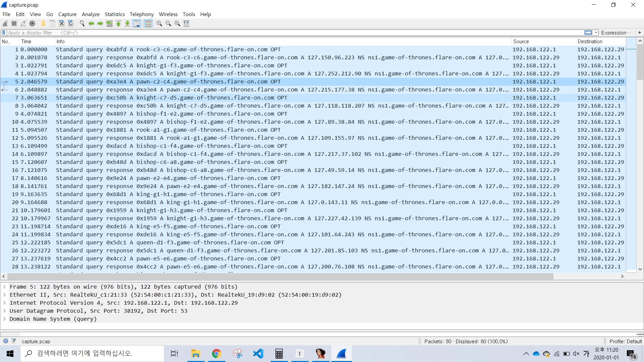
Task: Click the capture options gear icon
Action: pos(32,23)
